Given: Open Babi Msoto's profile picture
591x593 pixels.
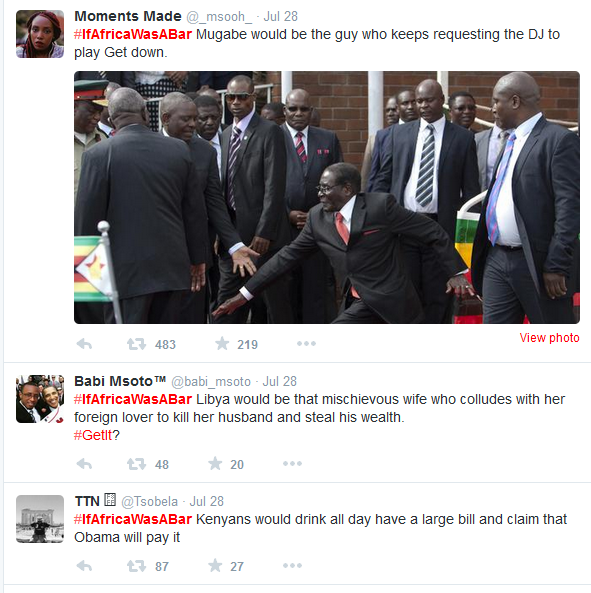Looking at the screenshot, I should pyautogui.click(x=40, y=399).
